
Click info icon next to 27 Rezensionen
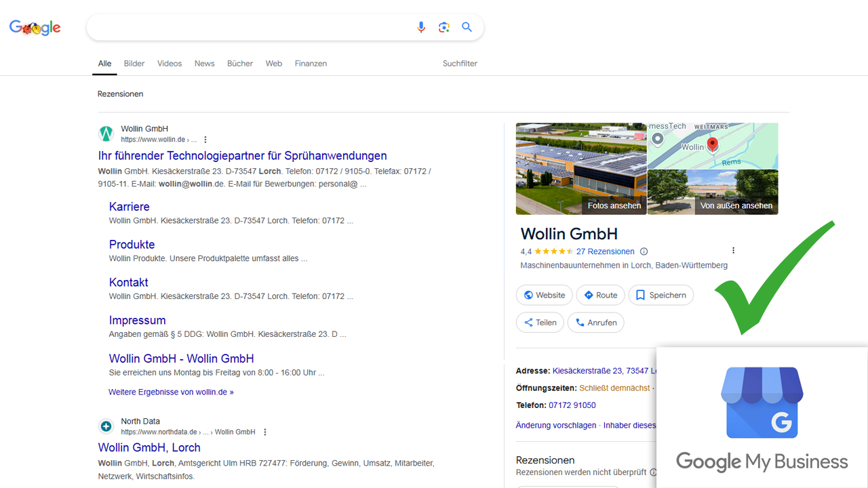pyautogui.click(x=644, y=251)
